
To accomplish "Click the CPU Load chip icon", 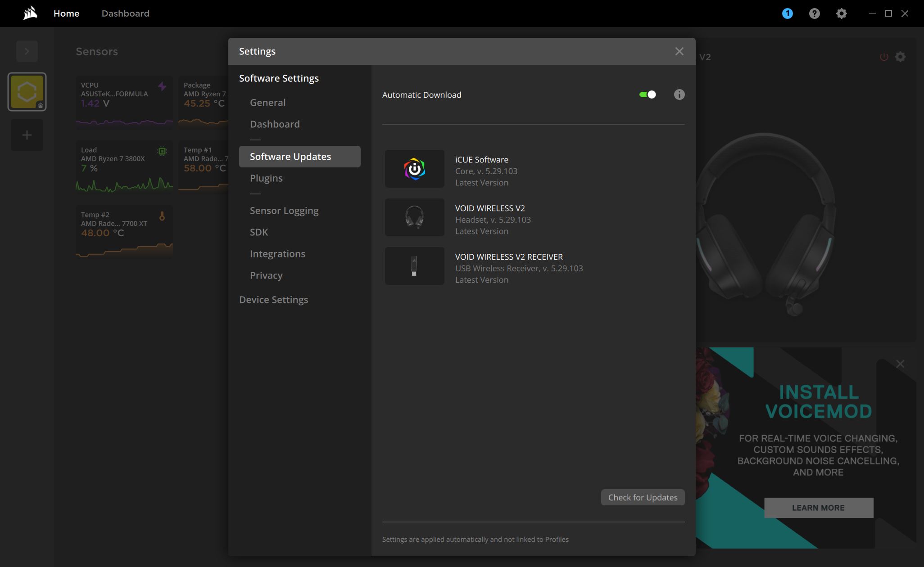I will [x=162, y=151].
